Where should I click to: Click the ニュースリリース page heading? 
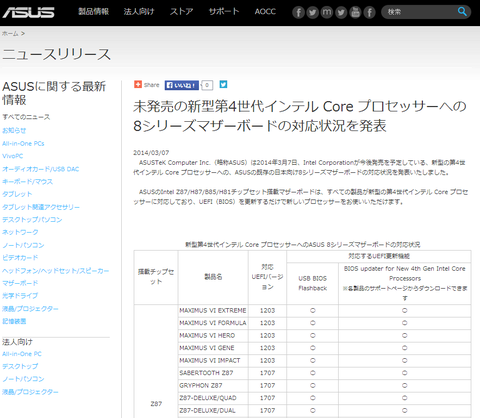[x=57, y=54]
